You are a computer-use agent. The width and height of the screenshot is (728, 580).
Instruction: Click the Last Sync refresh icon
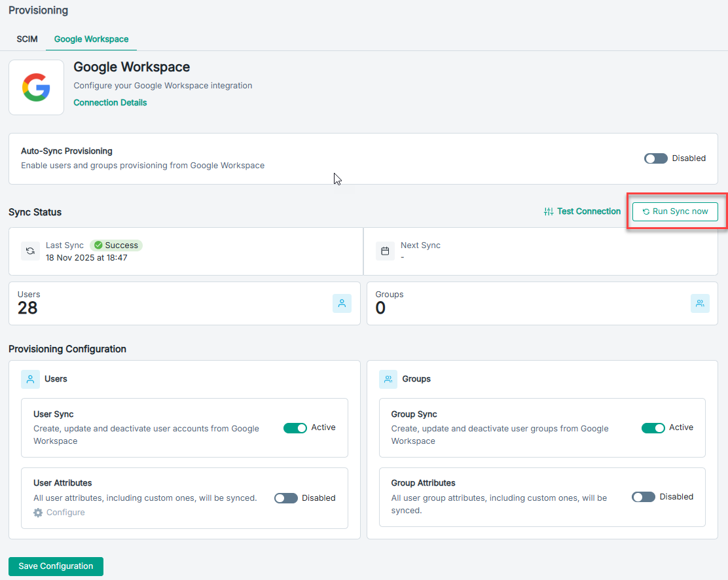pyautogui.click(x=30, y=251)
